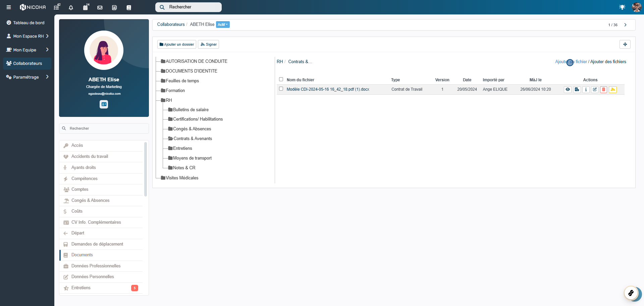Open the notifications bell
The image size is (644, 306).
click(x=71, y=7)
